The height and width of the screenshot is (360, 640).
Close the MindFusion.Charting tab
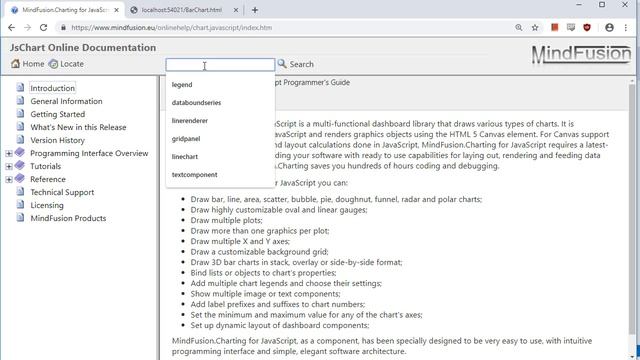click(116, 10)
